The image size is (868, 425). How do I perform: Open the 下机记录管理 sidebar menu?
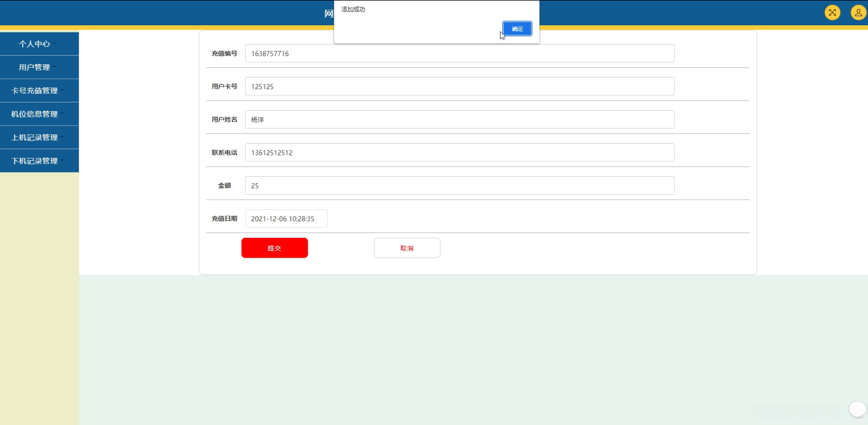(39, 161)
